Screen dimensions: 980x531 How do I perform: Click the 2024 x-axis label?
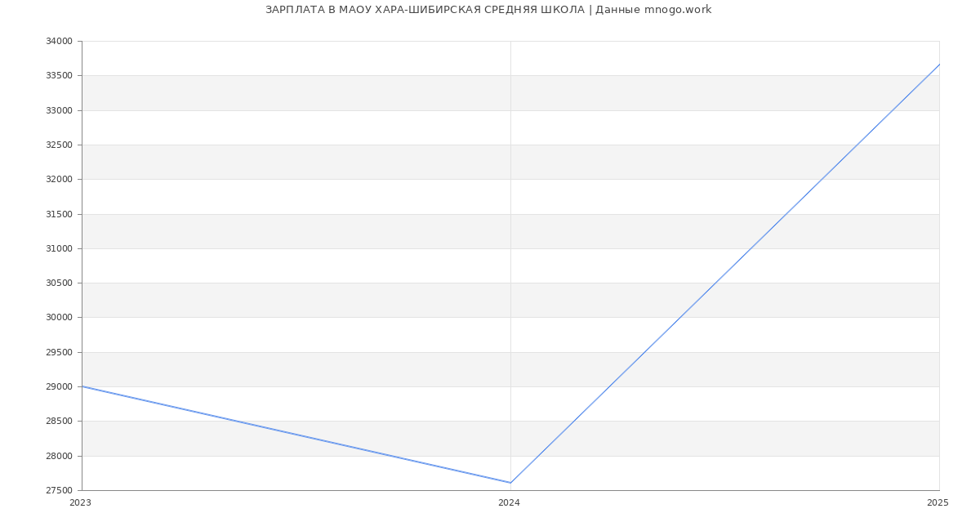click(509, 503)
